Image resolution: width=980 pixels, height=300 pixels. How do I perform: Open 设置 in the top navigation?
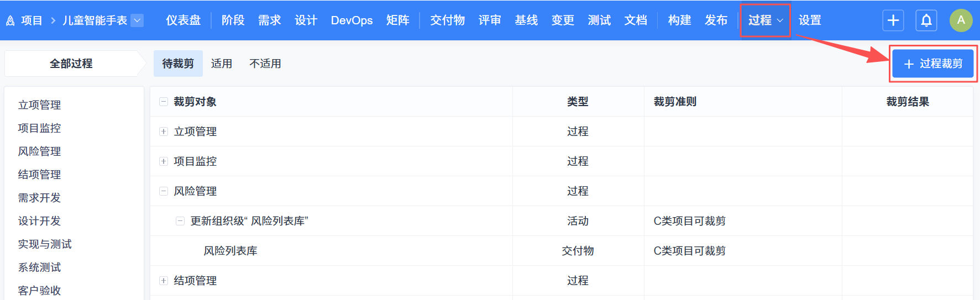click(x=810, y=20)
